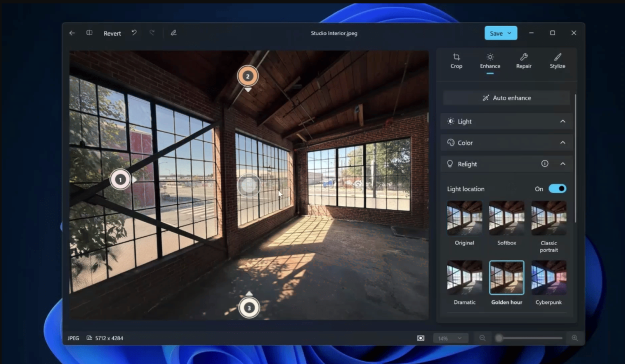
Task: Open the Stylize tab
Action: tap(557, 61)
